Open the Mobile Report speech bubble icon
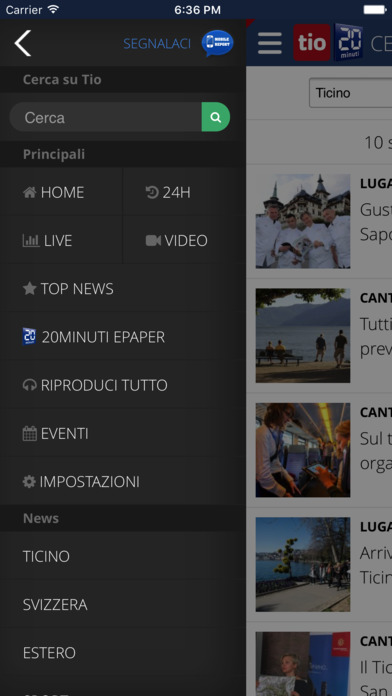Viewport: 392px width, 696px height. [218, 43]
